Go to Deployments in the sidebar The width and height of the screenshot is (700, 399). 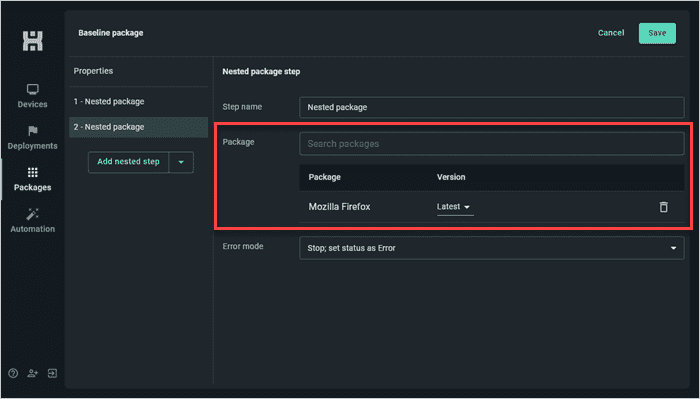(x=33, y=138)
